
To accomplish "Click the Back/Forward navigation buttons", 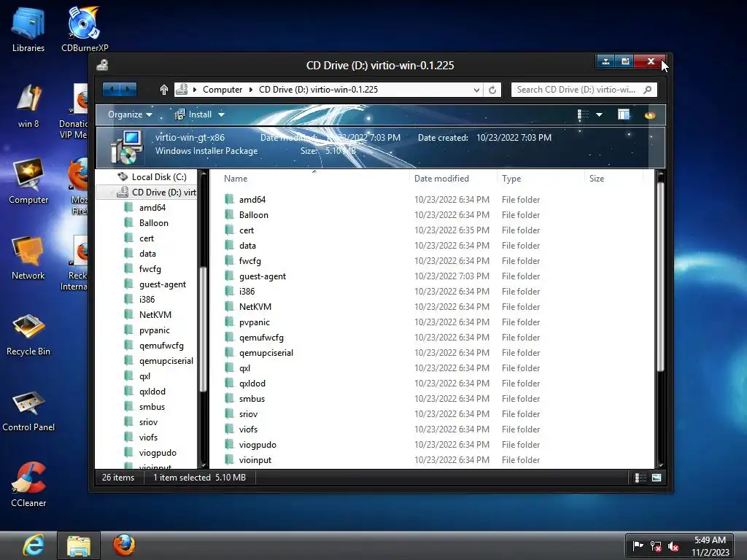I will click(120, 89).
